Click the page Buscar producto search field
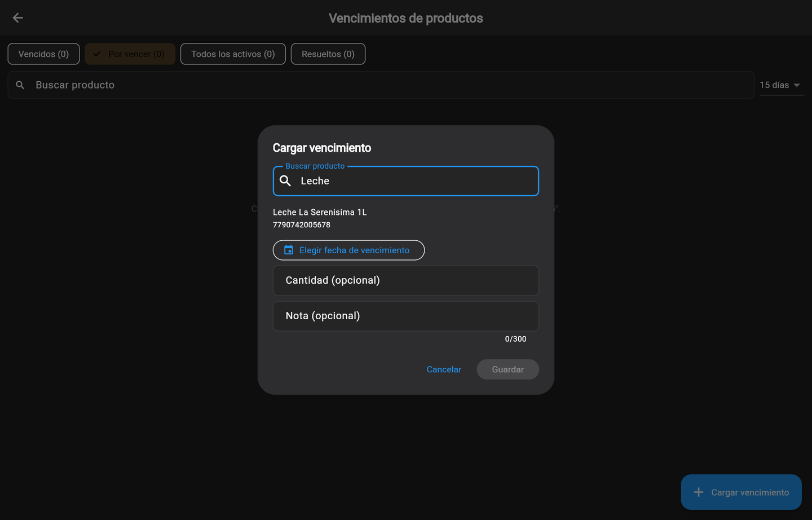Image resolution: width=812 pixels, height=520 pixels. point(381,85)
